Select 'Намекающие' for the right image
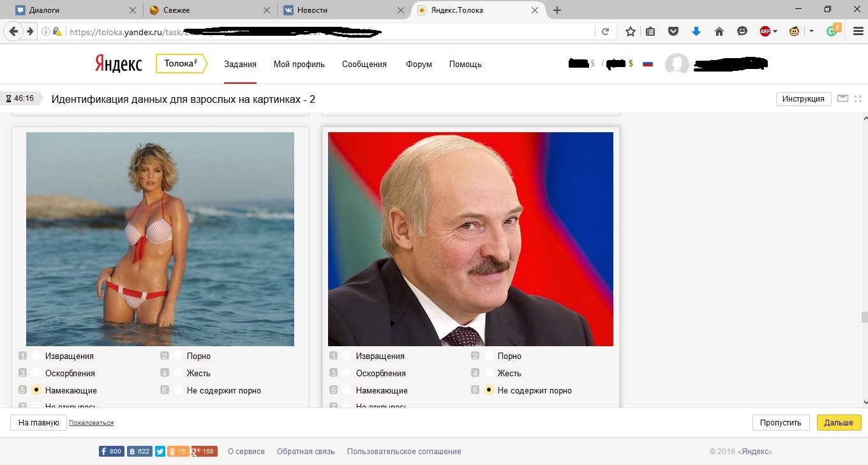Image resolution: width=868 pixels, height=465 pixels. (x=347, y=390)
